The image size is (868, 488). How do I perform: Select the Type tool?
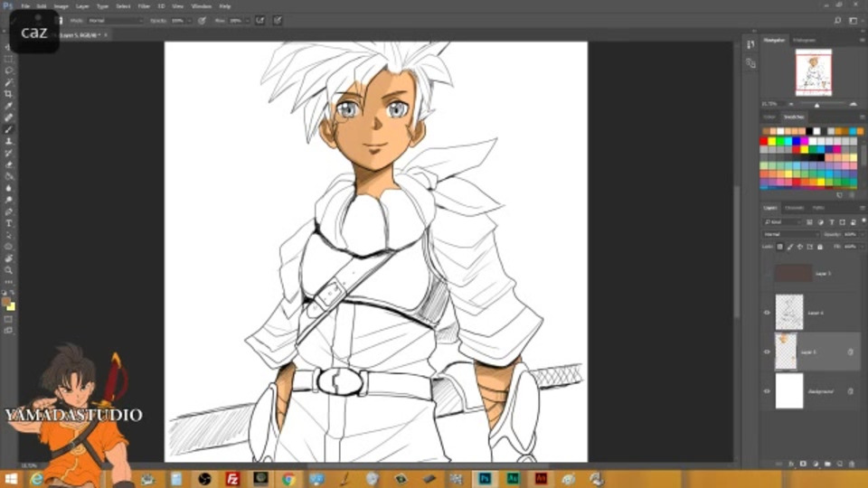[8, 223]
